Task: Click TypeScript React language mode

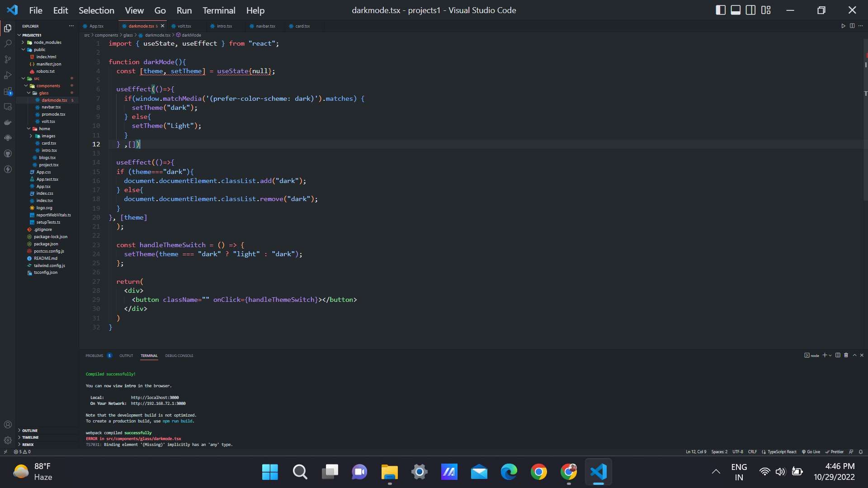Action: tap(781, 452)
